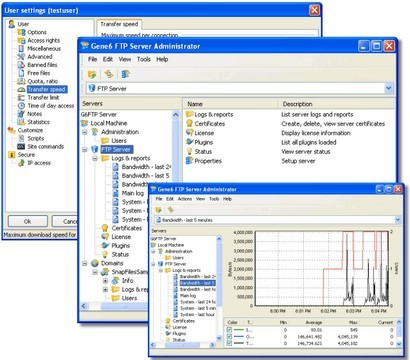410x360 pixels.
Task: Click 'View server status' description text
Action: click(306, 152)
